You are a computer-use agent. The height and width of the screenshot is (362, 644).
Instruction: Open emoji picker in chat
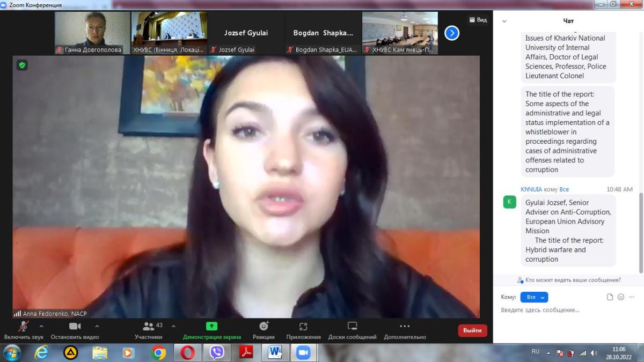(x=621, y=297)
